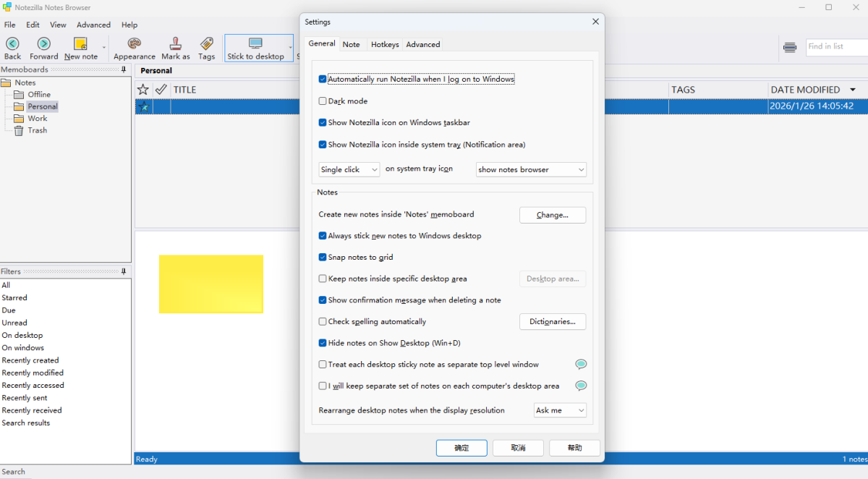
Task: Enable Check spelling automatically checkbox
Action: (323, 321)
